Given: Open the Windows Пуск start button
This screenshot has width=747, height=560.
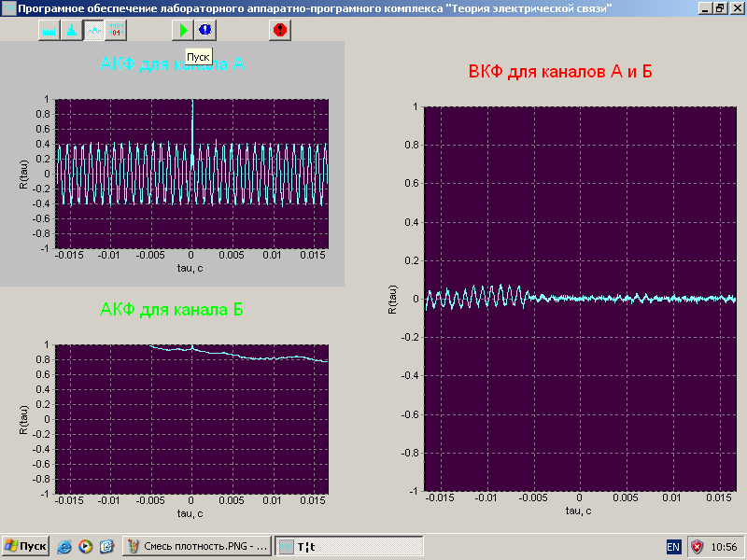Looking at the screenshot, I should (25, 546).
